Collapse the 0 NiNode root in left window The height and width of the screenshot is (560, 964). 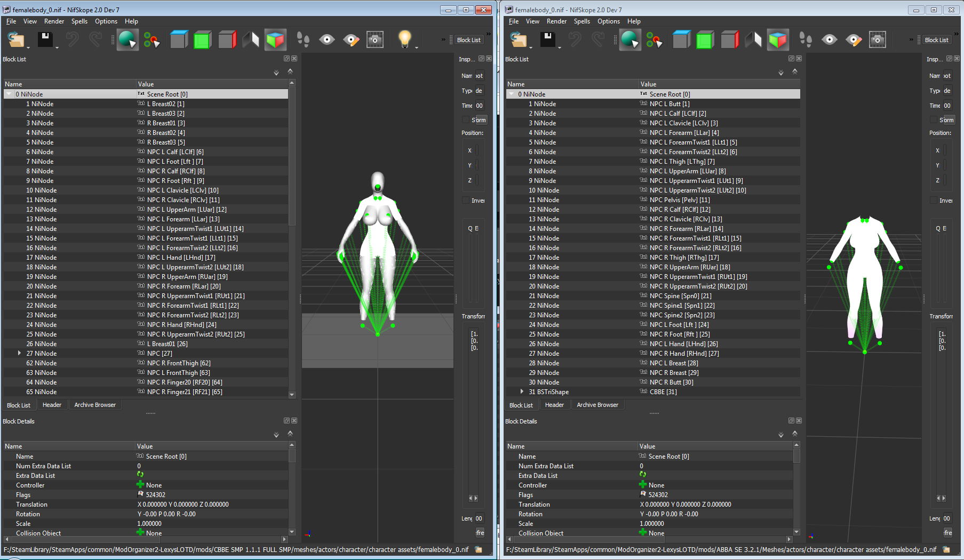click(x=9, y=94)
